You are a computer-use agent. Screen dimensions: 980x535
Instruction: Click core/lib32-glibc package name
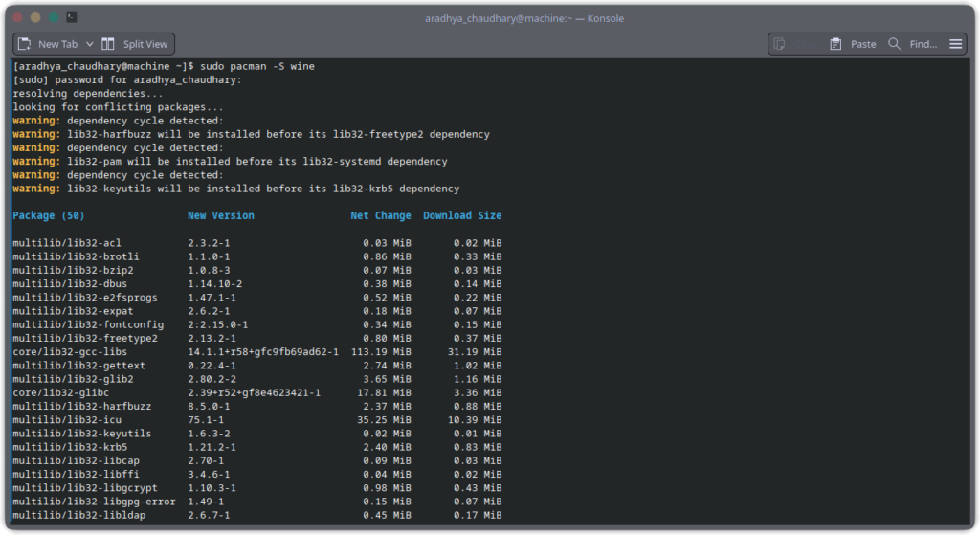click(x=60, y=393)
